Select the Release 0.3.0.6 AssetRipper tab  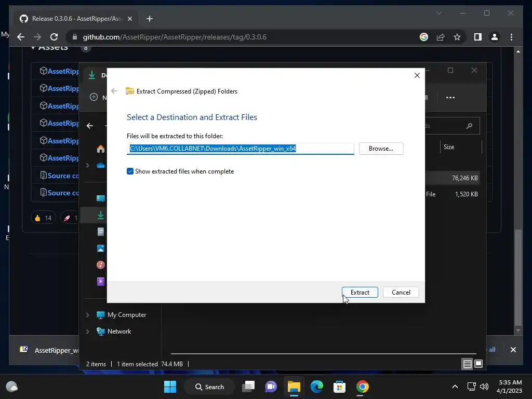[x=76, y=19]
